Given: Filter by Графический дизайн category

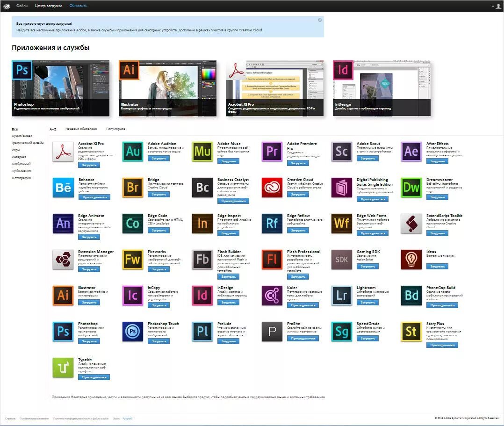Looking at the screenshot, I should (28, 143).
